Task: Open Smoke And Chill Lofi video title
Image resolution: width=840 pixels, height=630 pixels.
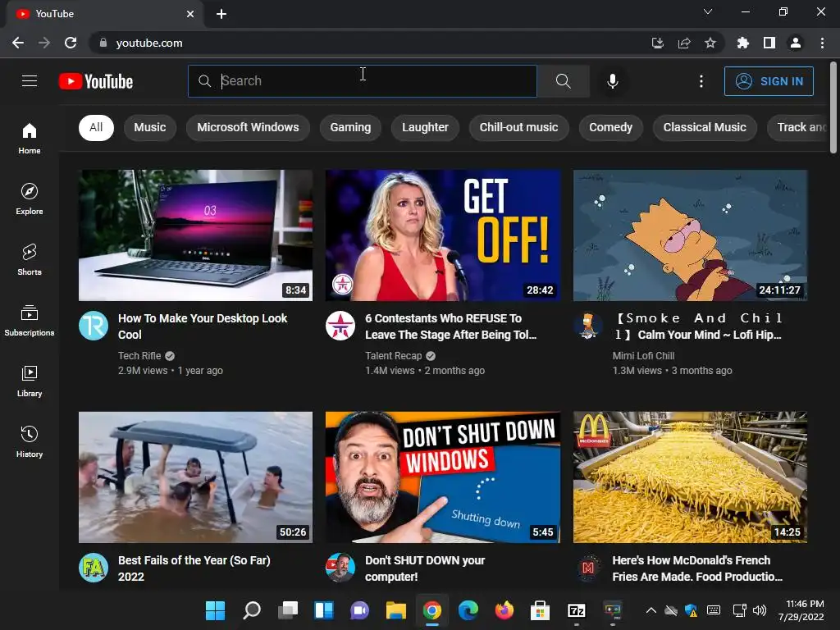Action: coord(699,326)
